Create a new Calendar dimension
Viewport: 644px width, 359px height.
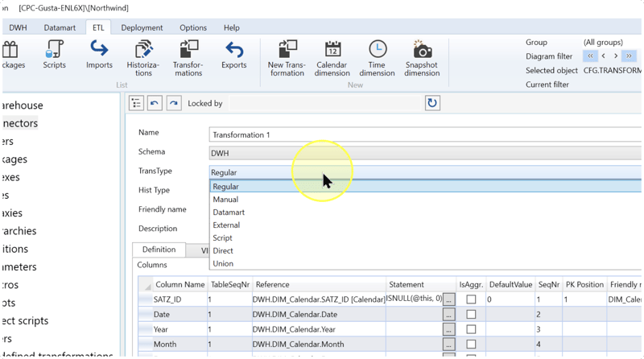(332, 58)
